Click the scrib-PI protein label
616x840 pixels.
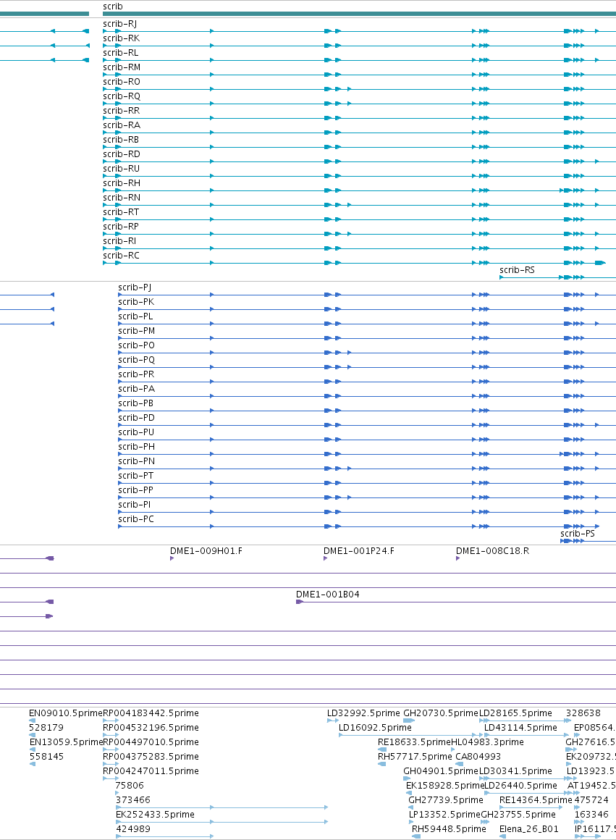pyautogui.click(x=134, y=504)
